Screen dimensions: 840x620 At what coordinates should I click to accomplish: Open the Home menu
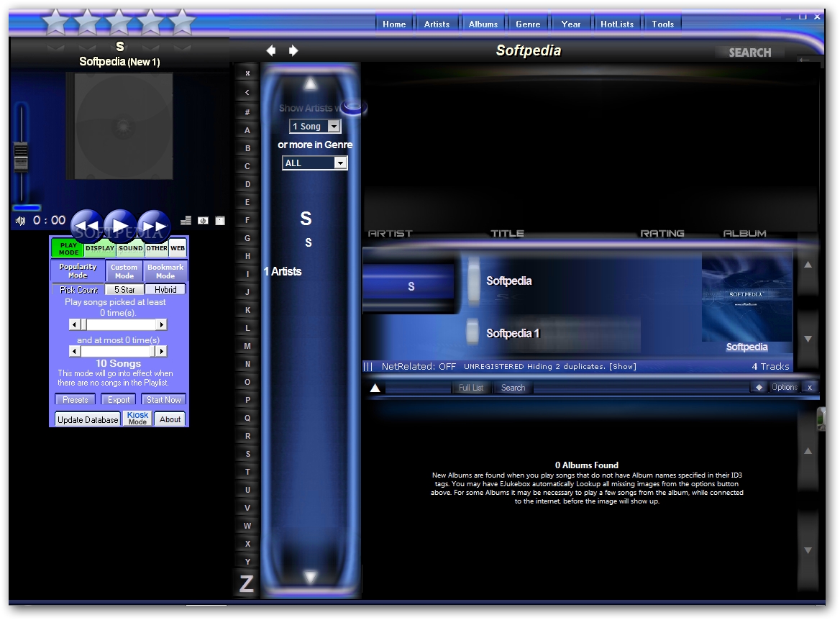pos(394,24)
